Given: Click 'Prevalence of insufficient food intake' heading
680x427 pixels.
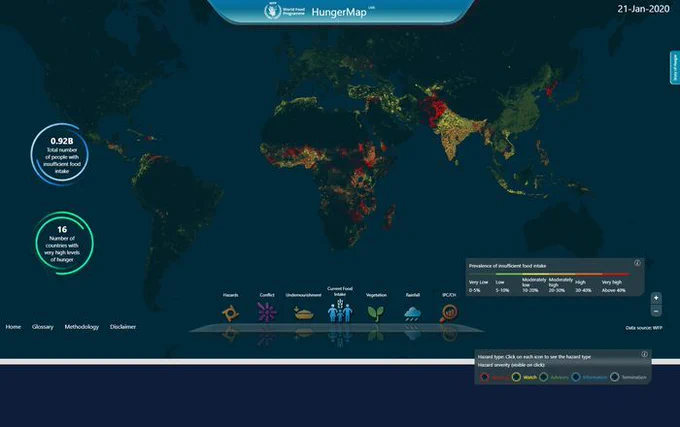Looking at the screenshot, I should pyautogui.click(x=507, y=266).
